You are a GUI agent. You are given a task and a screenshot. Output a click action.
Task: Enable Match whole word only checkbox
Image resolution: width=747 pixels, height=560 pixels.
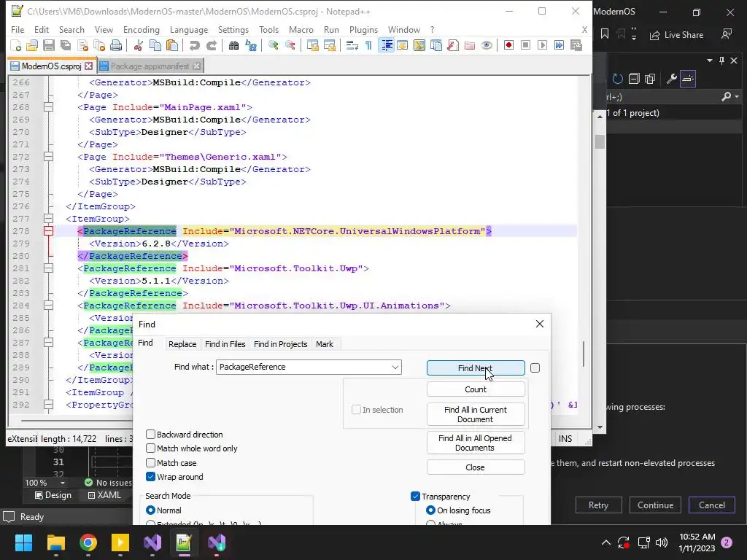click(150, 448)
